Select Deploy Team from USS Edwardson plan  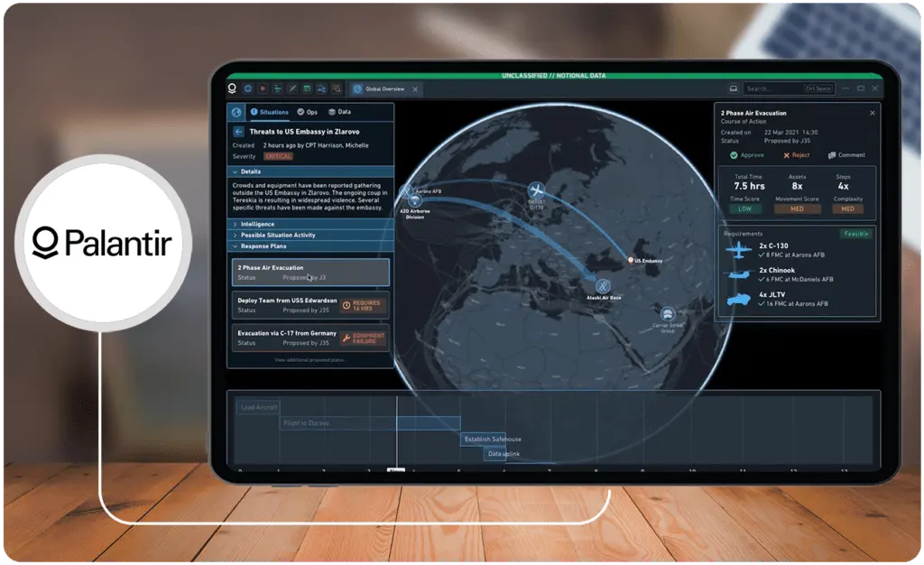pos(310,305)
